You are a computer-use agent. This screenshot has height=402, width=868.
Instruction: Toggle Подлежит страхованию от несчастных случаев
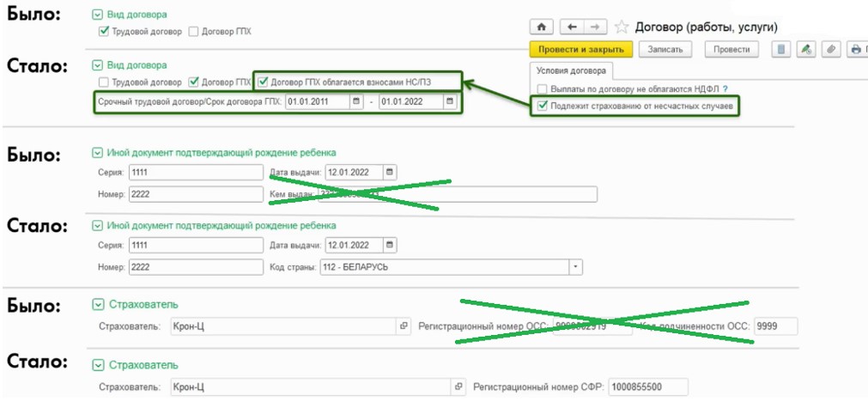[542, 105]
